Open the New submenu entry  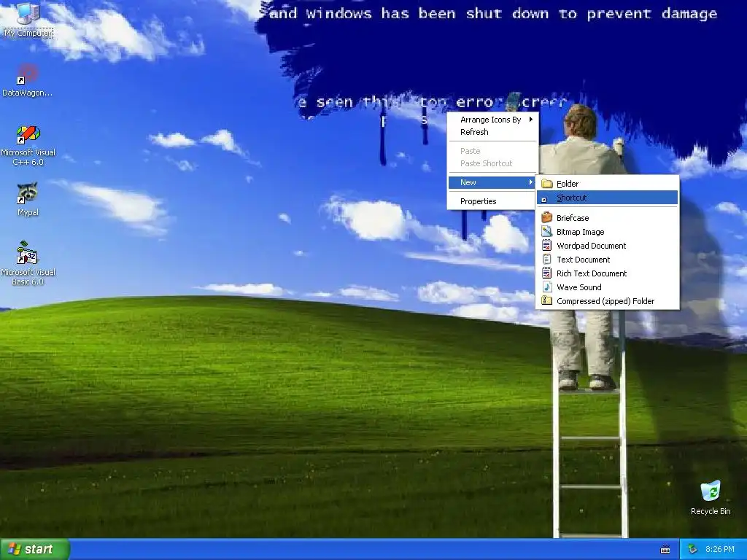pyautogui.click(x=492, y=182)
